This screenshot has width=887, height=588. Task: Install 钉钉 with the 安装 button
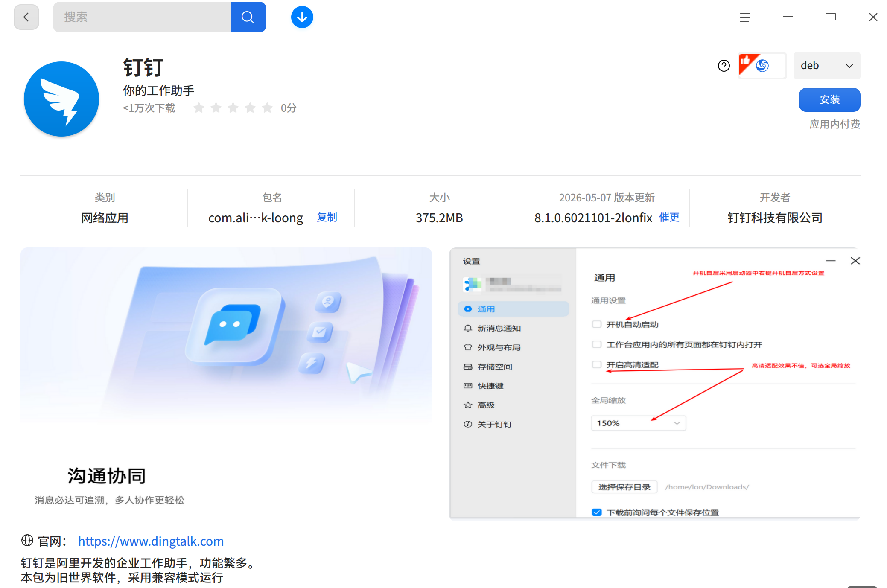(x=829, y=99)
